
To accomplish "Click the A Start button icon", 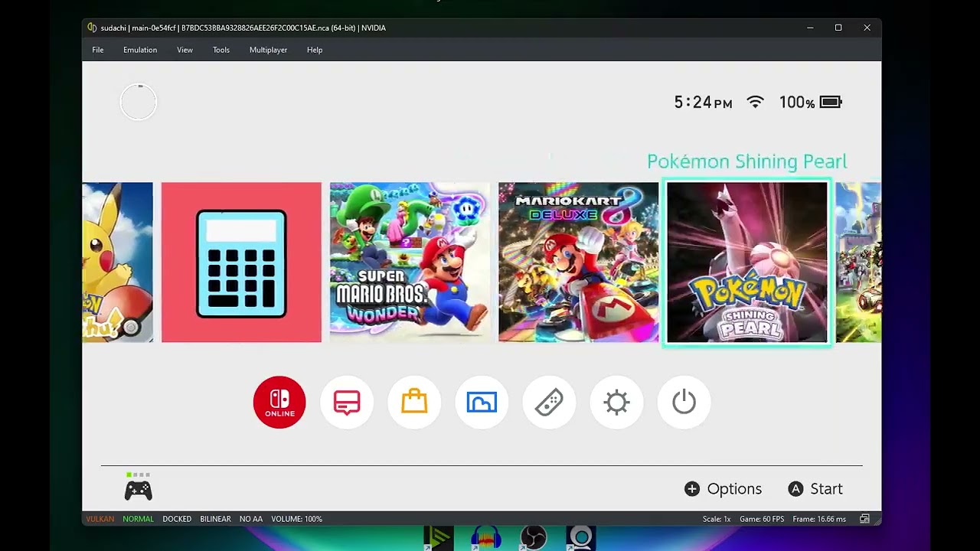I will (x=795, y=489).
